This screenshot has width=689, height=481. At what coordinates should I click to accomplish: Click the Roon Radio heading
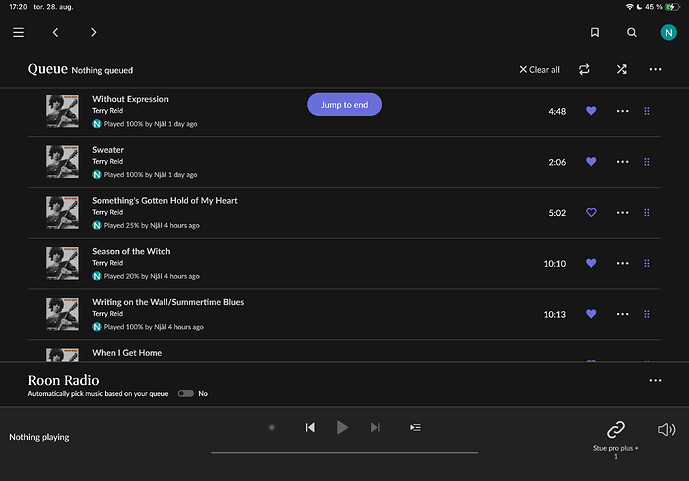[x=63, y=380]
